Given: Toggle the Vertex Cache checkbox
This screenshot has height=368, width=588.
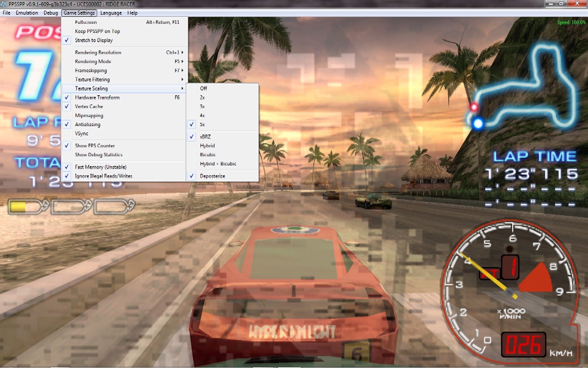Looking at the screenshot, I should click(89, 107).
